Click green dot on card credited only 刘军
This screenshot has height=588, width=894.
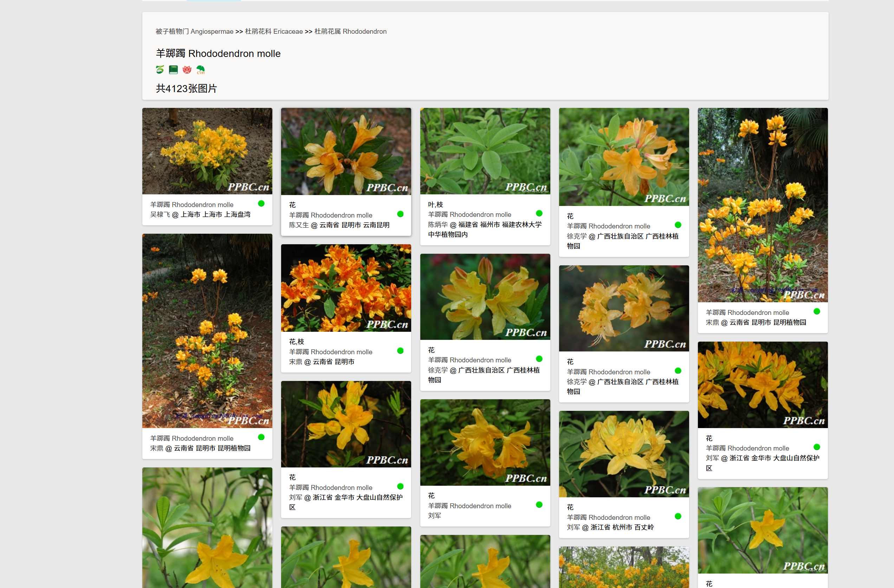coord(539,505)
